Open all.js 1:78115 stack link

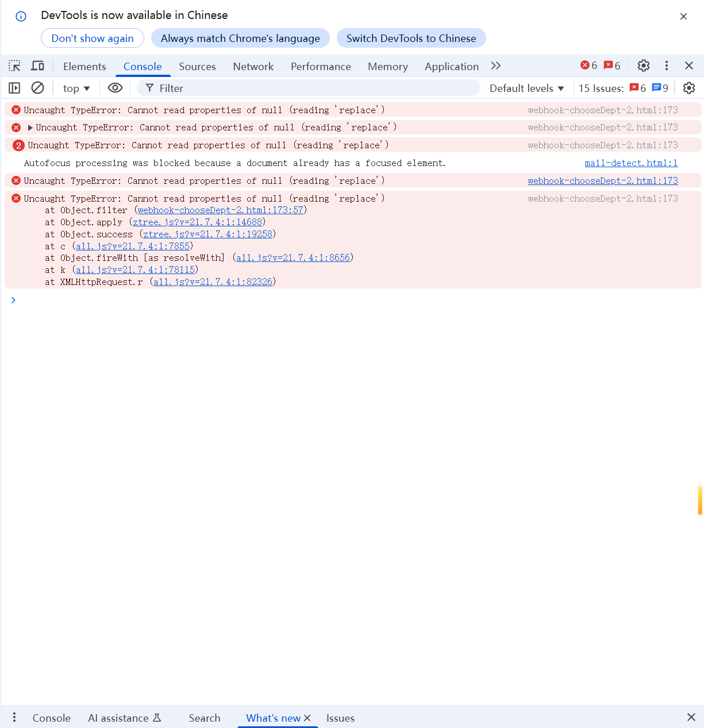(x=135, y=270)
